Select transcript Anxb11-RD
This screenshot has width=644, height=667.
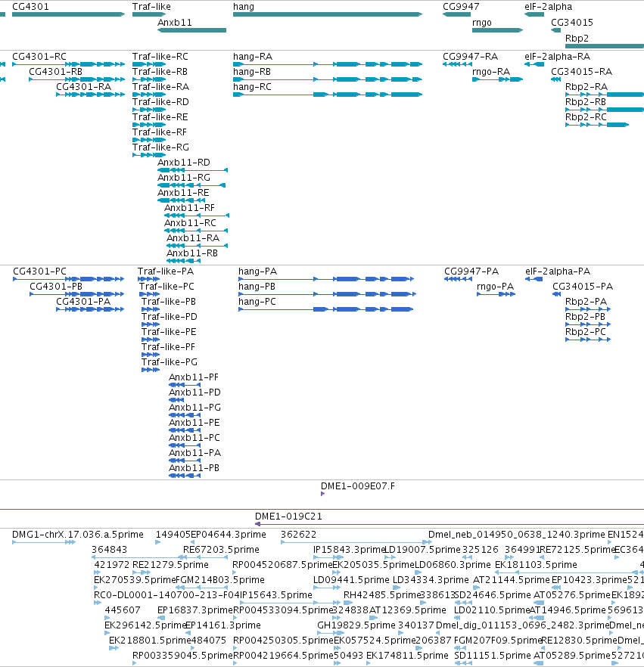[192, 170]
